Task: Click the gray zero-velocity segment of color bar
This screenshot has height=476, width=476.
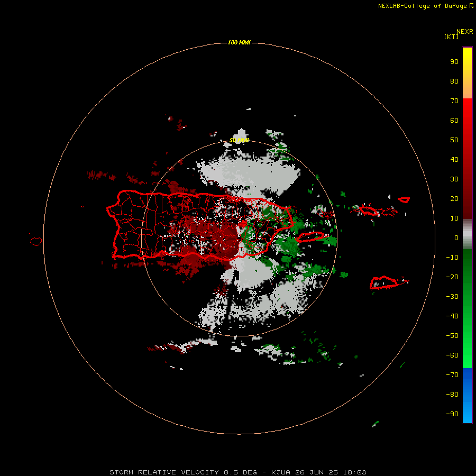Action: (467, 234)
